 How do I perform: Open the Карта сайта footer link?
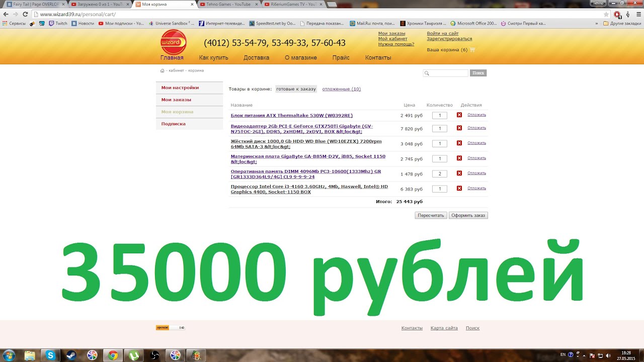click(444, 328)
